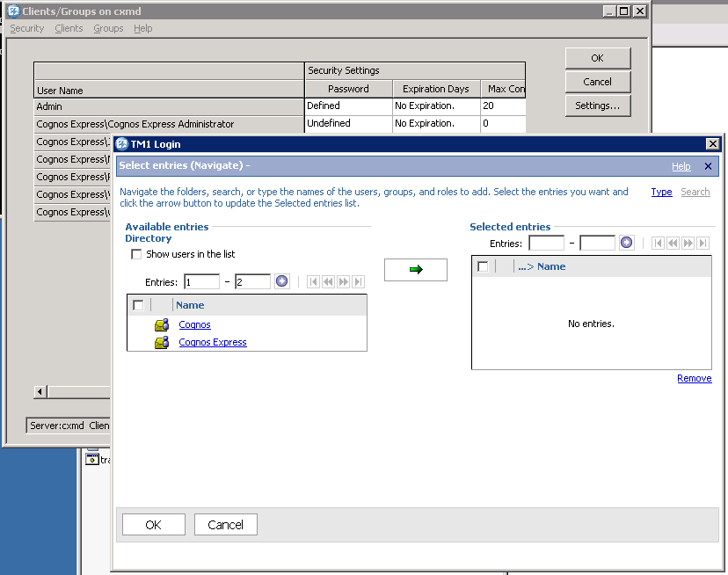Screen dimensions: 728x575
Task: Click the Search link
Action: click(x=695, y=192)
